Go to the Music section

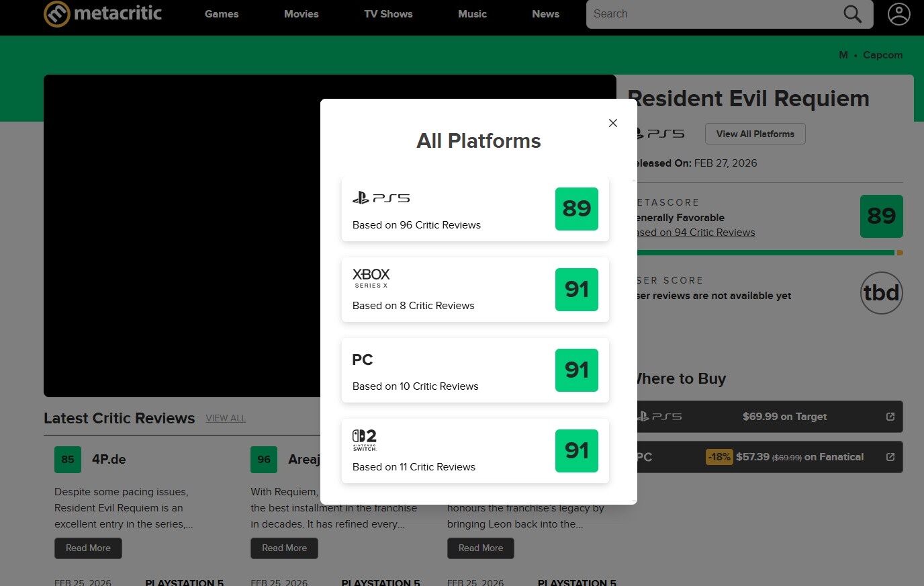pyautogui.click(x=472, y=14)
